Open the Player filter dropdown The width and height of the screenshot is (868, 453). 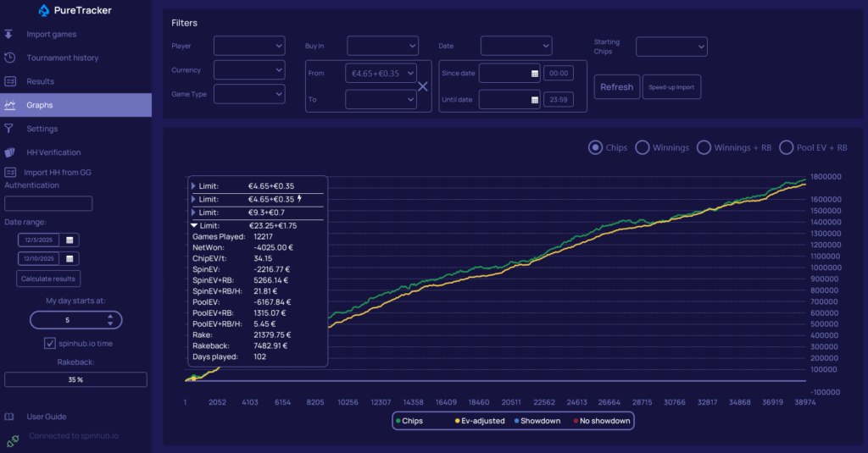pyautogui.click(x=248, y=46)
